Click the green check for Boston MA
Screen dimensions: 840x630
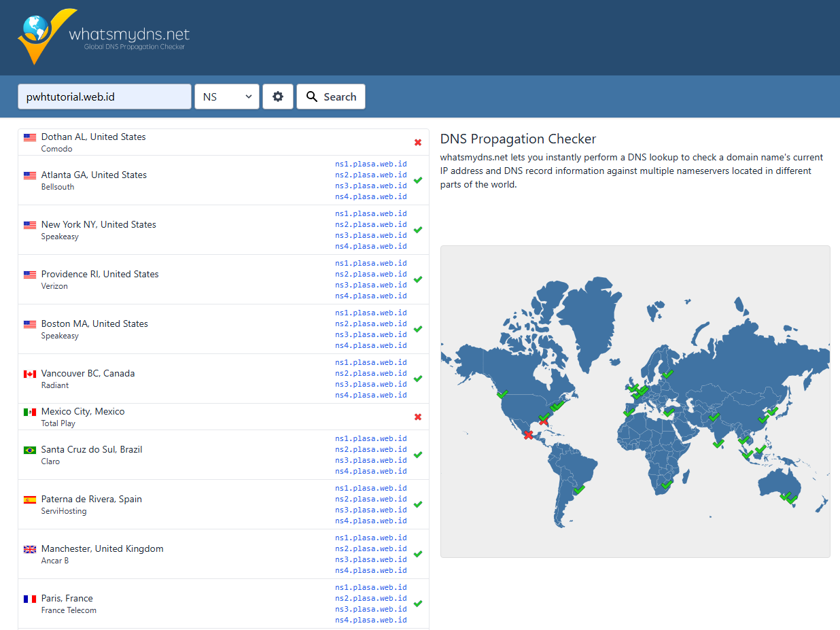418,329
